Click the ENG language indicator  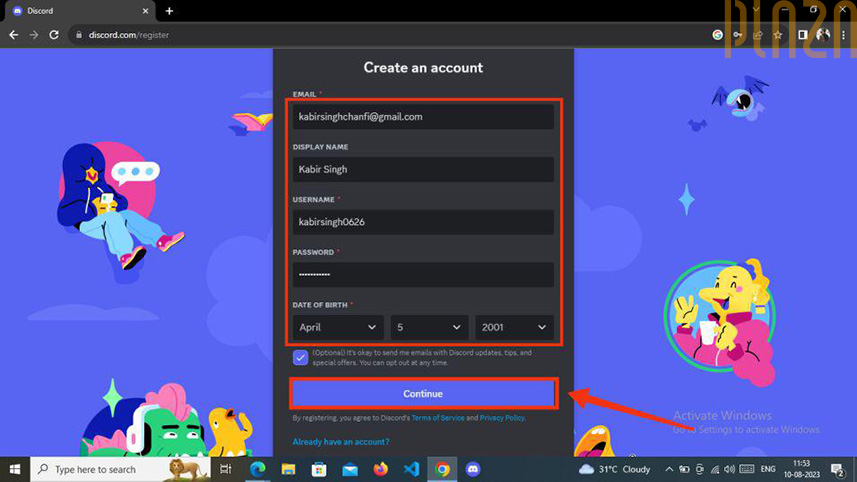[768, 469]
